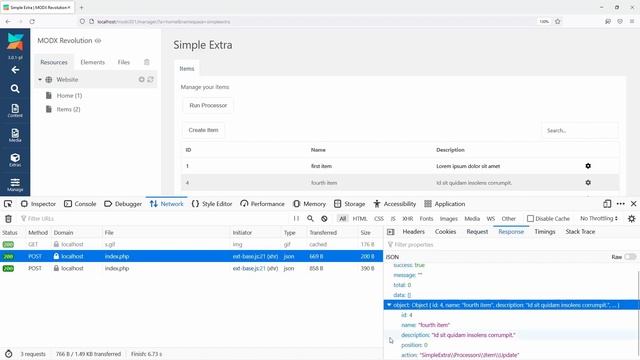Open the No Throttling dropdown
Screen dimensions: 640x360
(x=599, y=219)
